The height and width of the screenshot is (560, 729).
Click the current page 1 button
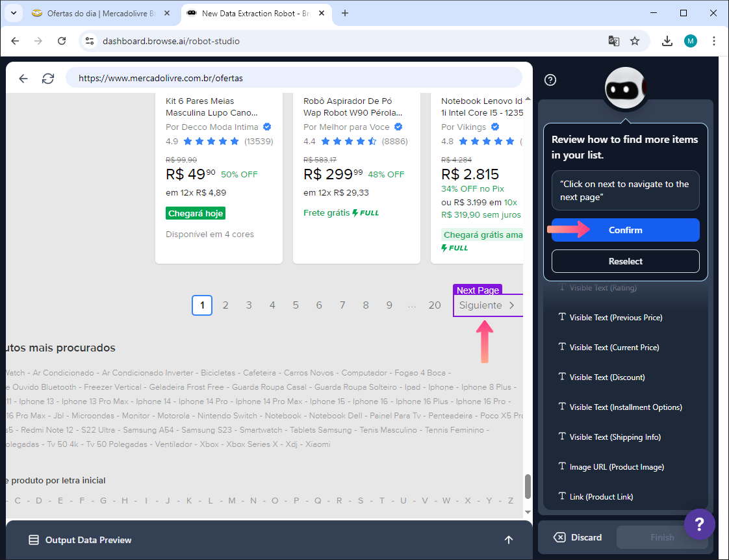[x=202, y=305]
